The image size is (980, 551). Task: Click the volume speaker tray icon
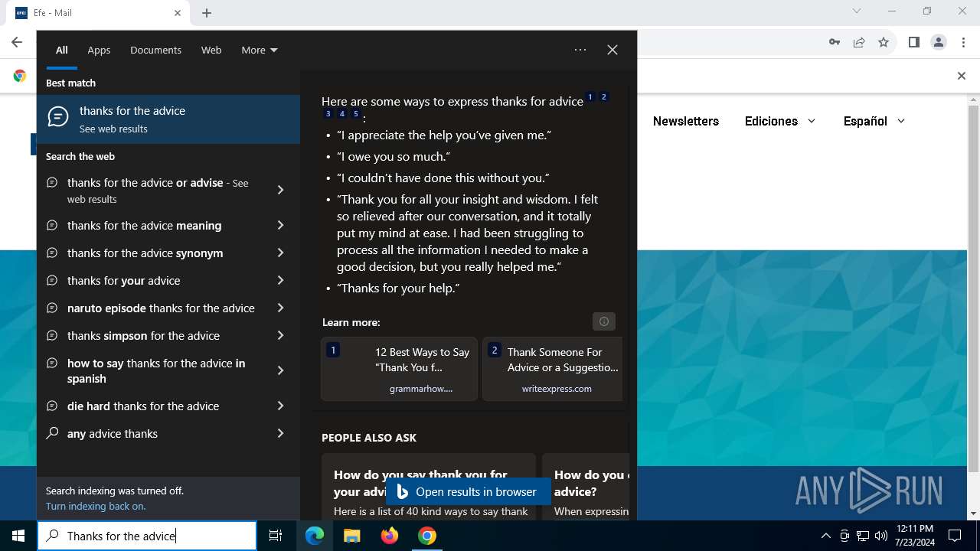click(881, 536)
